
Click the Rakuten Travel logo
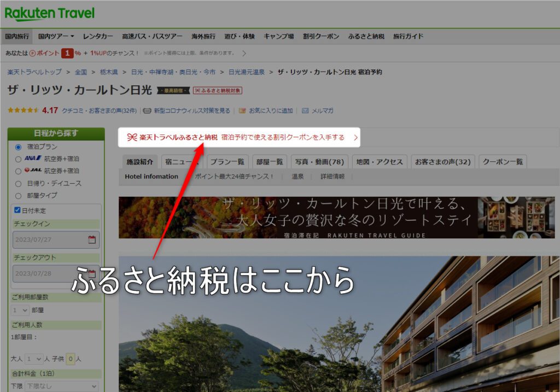click(50, 13)
